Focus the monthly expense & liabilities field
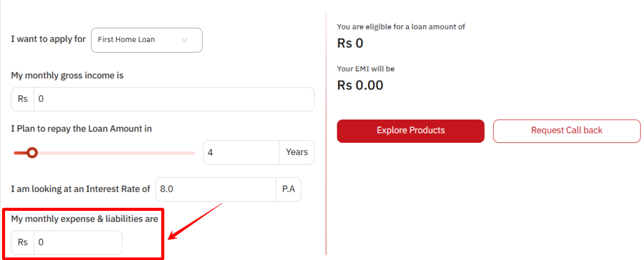The height and width of the screenshot is (260, 644). point(78,243)
